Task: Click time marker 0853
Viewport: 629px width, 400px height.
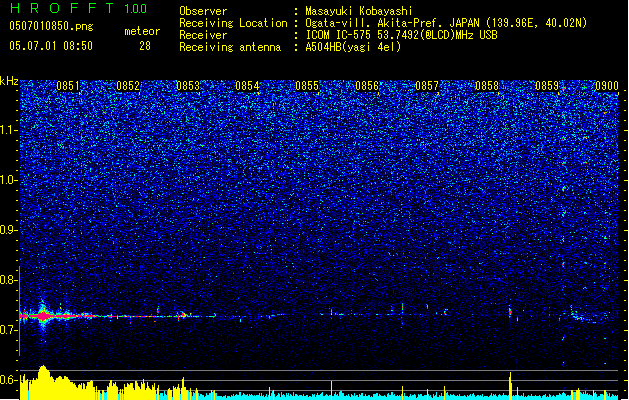Action: (x=188, y=86)
